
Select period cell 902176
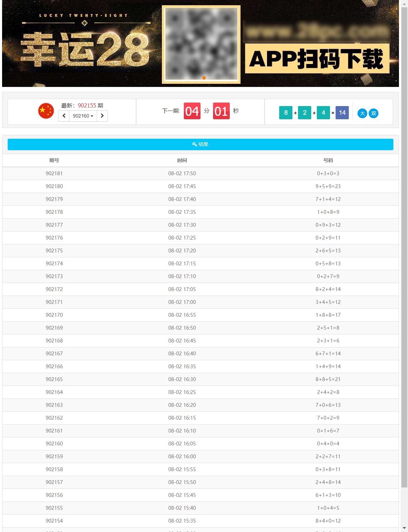(54, 238)
